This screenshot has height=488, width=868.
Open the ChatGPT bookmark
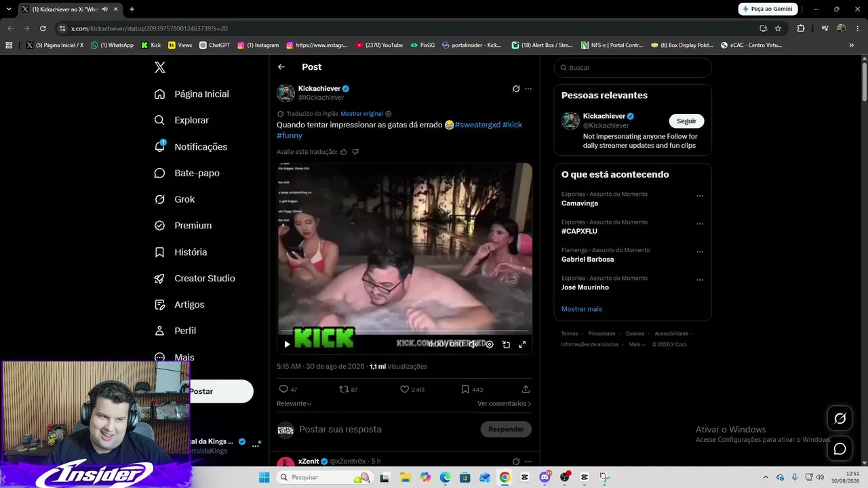click(x=214, y=45)
